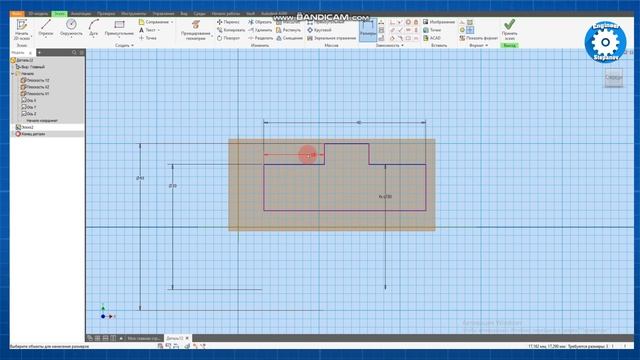Select the Прямоугольник rectangle tool

[119, 27]
